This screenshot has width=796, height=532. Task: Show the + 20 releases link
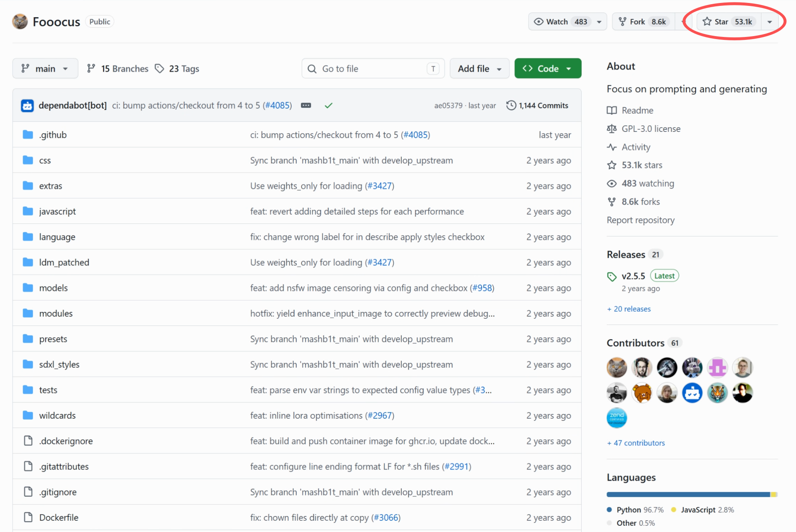629,309
